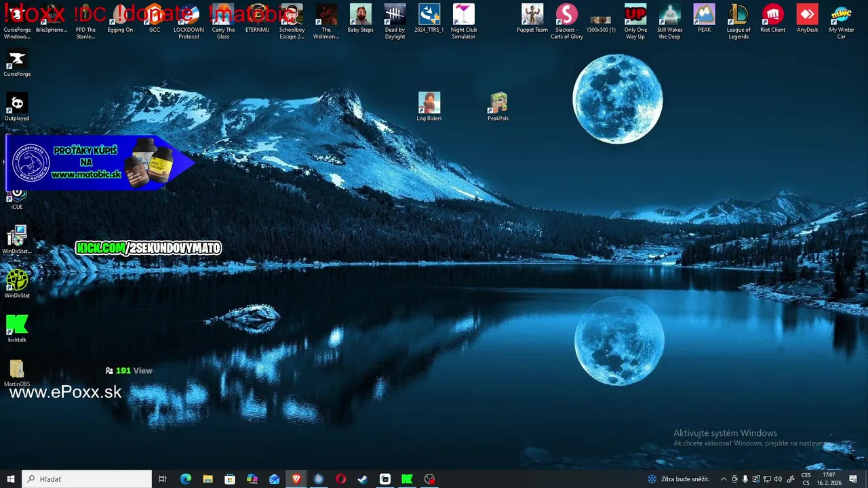Image resolution: width=868 pixels, height=488 pixels.
Task: Open Still Wakes the Deep shortcut
Action: coord(670,22)
